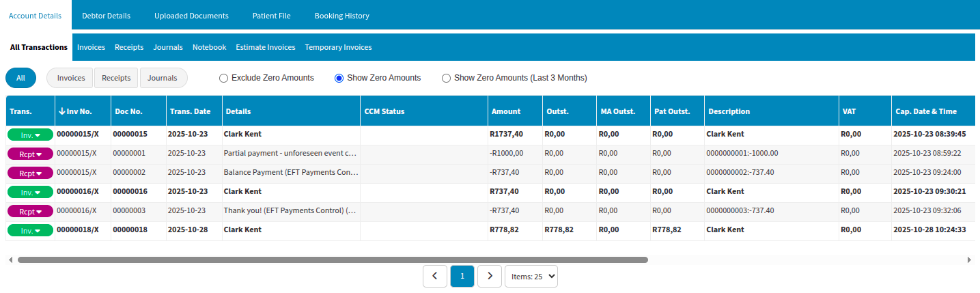The width and height of the screenshot is (980, 293).
Task: Click the horizontal scrollbar thumb
Action: tap(333, 260)
